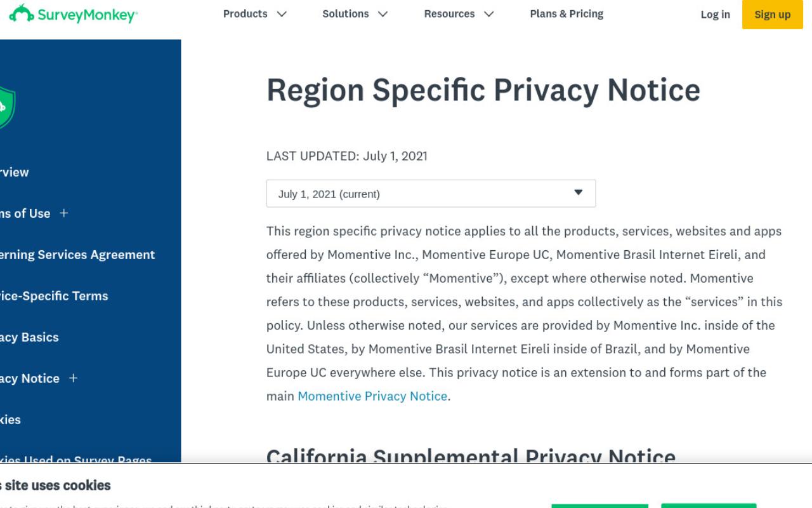
Task: Go to Overview in the sidebar
Action: coord(14,172)
